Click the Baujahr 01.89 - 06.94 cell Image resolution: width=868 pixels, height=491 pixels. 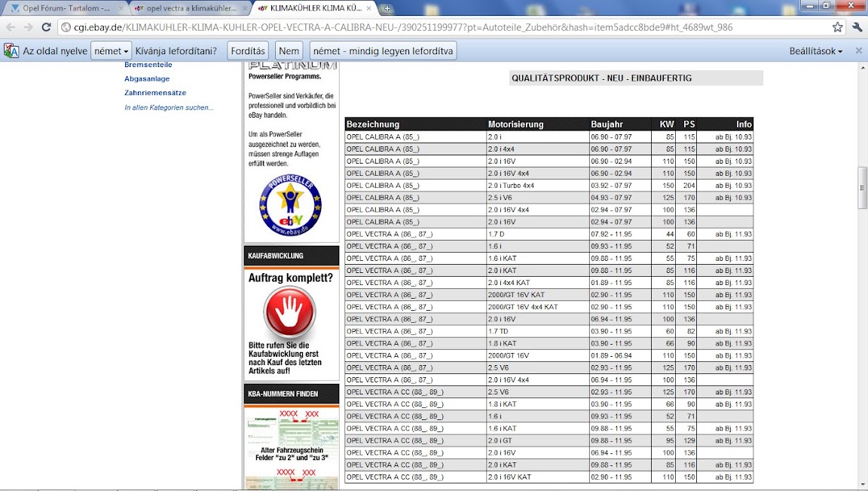tap(620, 356)
